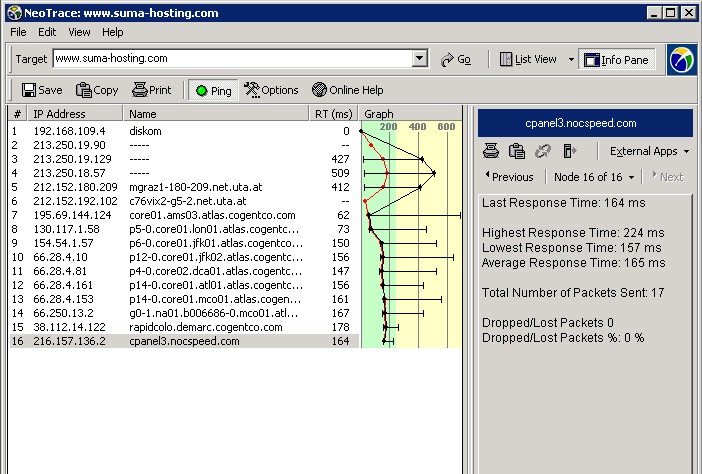The image size is (702, 474).
Task: Select mgraz1-180-209.net.uta.at row
Action: (x=184, y=187)
